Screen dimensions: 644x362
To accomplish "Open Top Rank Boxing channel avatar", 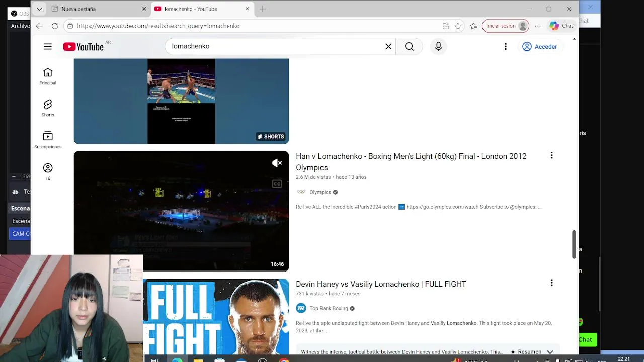I will pos(301,308).
